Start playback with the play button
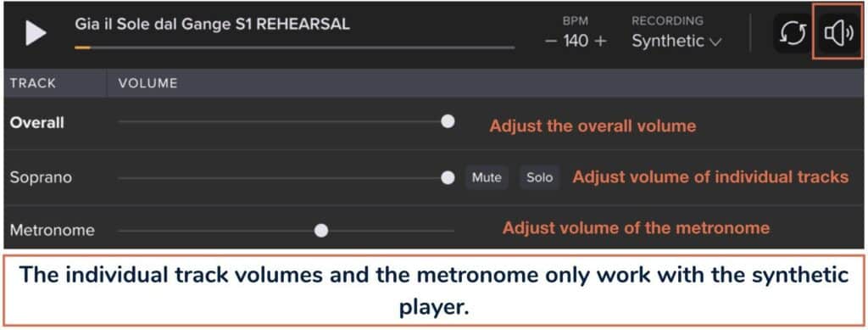868x330 pixels. (36, 33)
